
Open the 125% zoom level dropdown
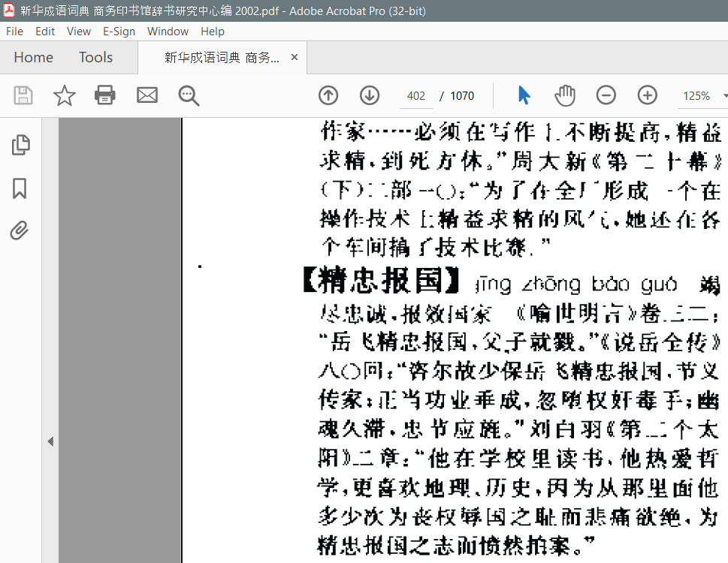click(x=703, y=96)
